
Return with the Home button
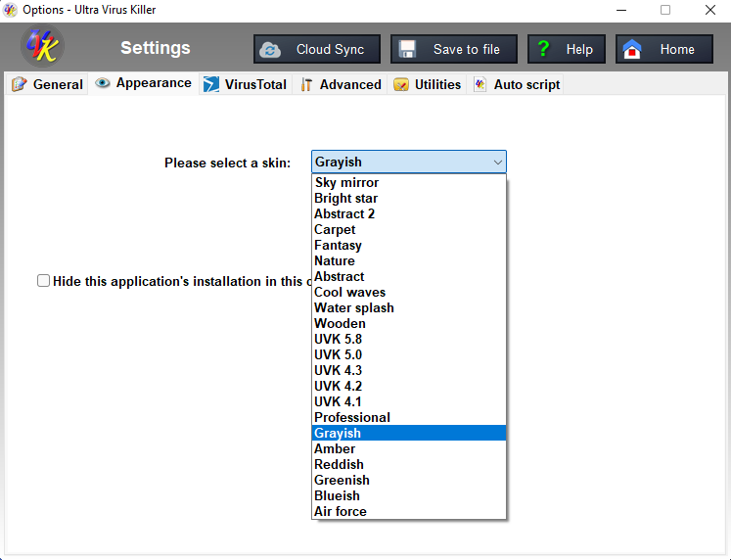tap(664, 49)
